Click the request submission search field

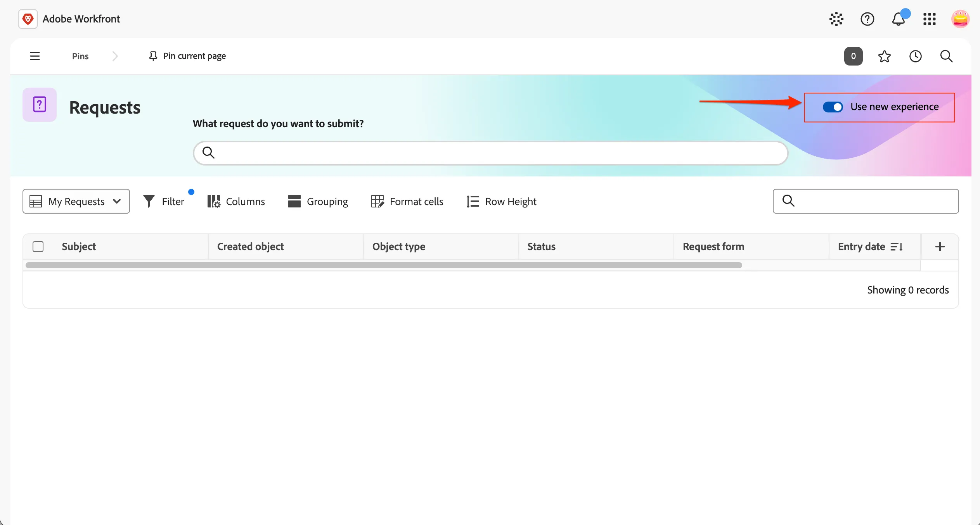point(490,153)
